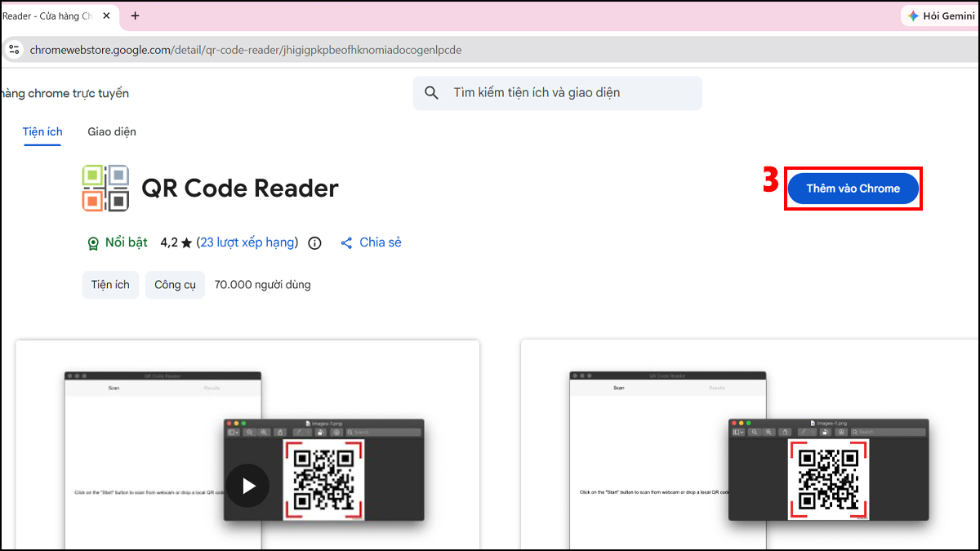Click the Nổi bật featured badge icon
Image resolution: width=980 pixels, height=551 pixels.
tap(93, 243)
